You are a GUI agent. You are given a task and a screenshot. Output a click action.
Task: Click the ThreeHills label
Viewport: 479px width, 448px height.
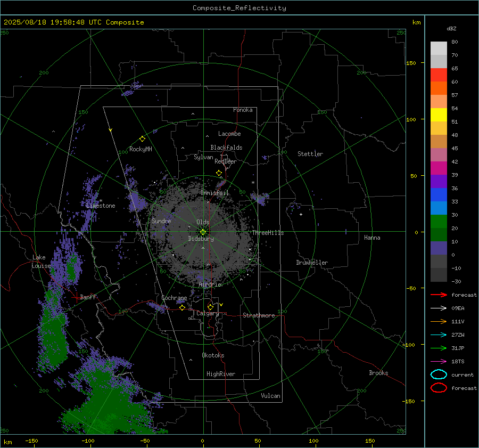click(x=268, y=233)
